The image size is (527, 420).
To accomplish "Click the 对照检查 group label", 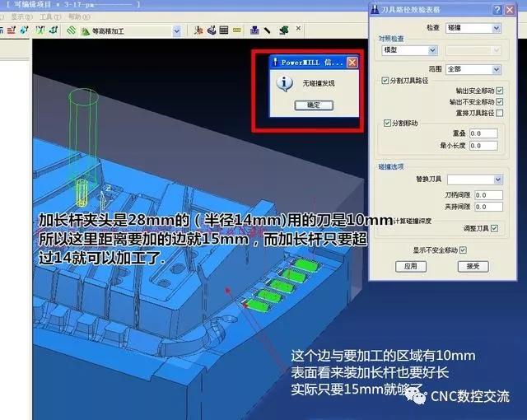I will click(391, 39).
